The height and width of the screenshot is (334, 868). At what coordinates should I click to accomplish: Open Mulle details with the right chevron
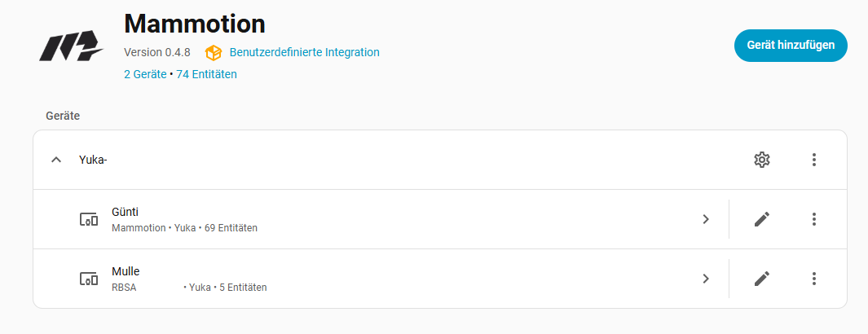[706, 279]
